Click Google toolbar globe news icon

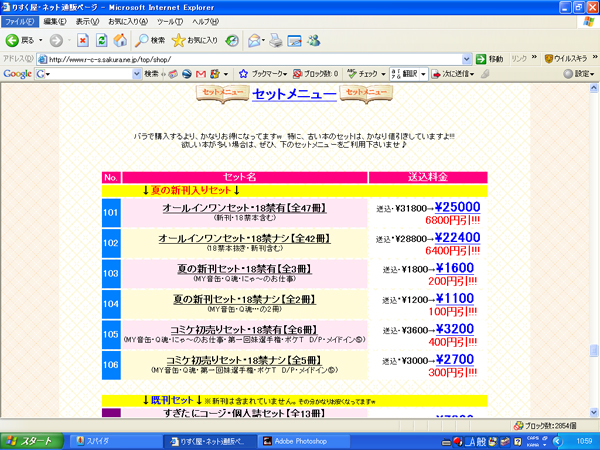[x=187, y=74]
